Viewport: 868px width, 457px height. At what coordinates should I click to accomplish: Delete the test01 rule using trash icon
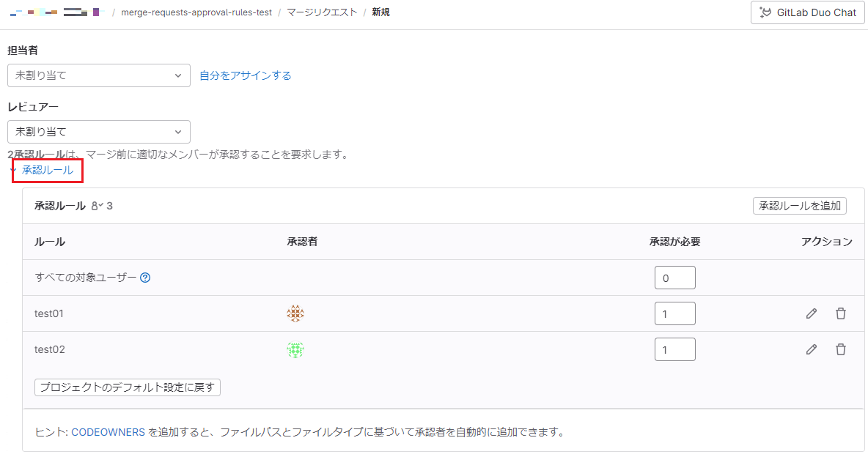pyautogui.click(x=840, y=313)
